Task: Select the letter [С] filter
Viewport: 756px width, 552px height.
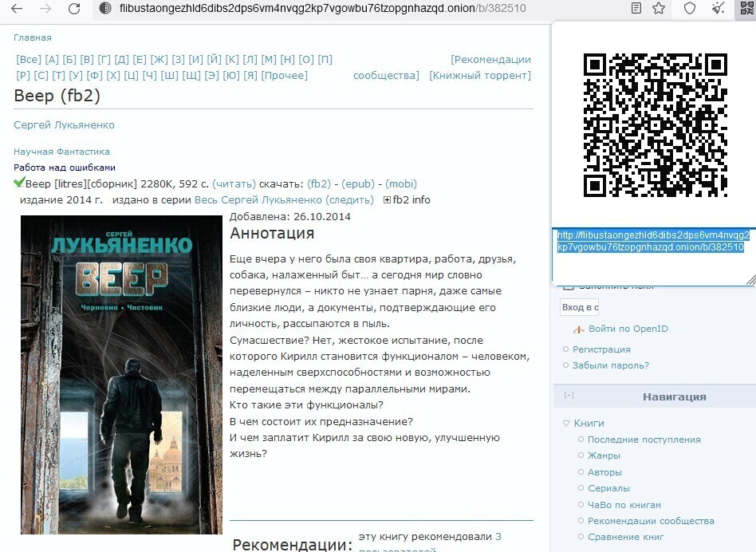Action: point(41,75)
